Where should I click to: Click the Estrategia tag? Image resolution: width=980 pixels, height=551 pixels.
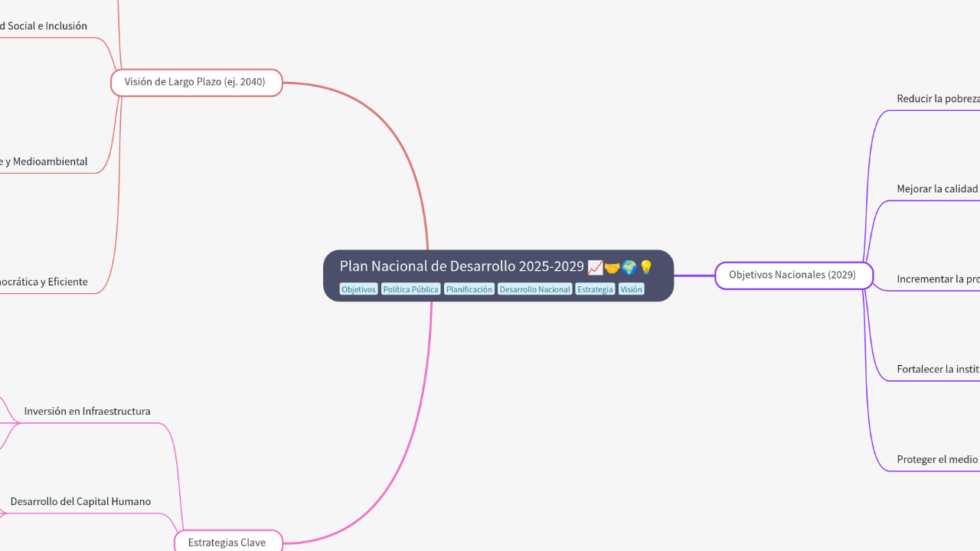pos(595,289)
